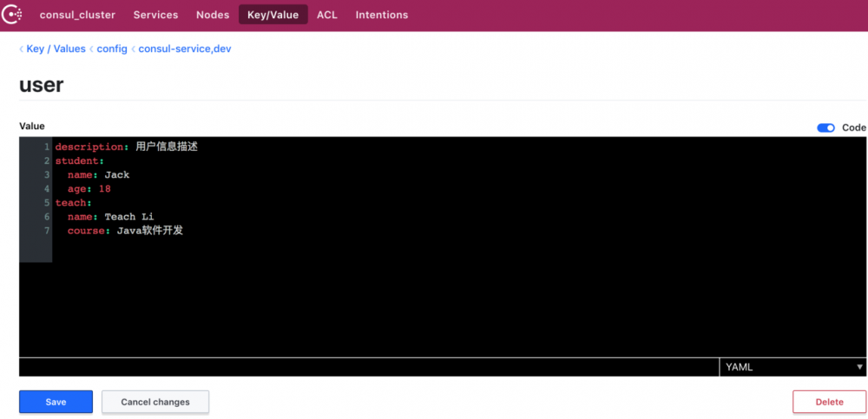
Task: Click Cancel changes button
Action: (x=155, y=402)
